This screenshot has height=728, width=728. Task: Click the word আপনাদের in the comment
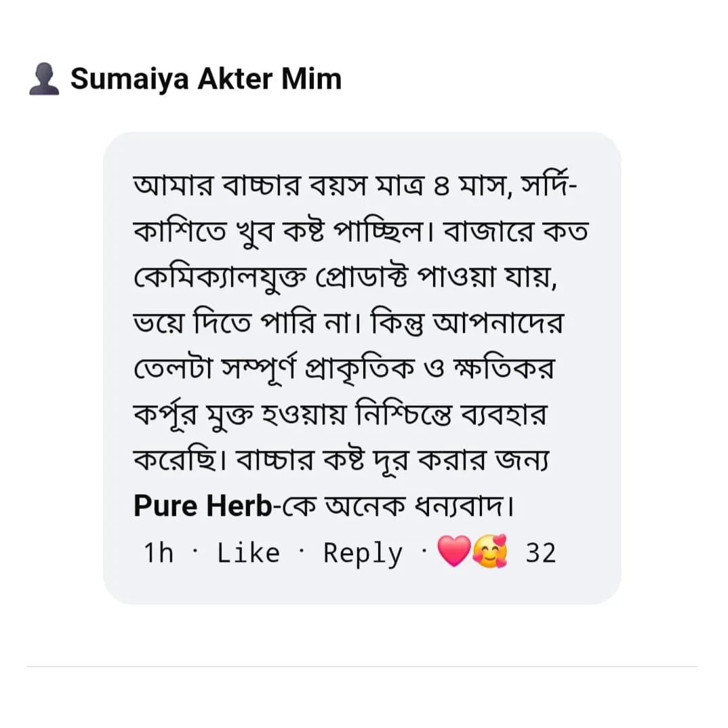(x=498, y=323)
